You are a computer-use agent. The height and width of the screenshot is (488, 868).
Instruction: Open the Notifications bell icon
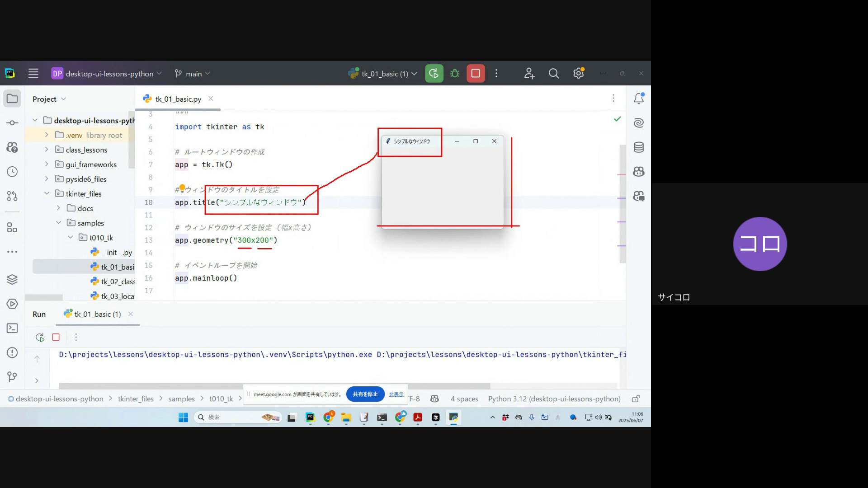pyautogui.click(x=638, y=99)
